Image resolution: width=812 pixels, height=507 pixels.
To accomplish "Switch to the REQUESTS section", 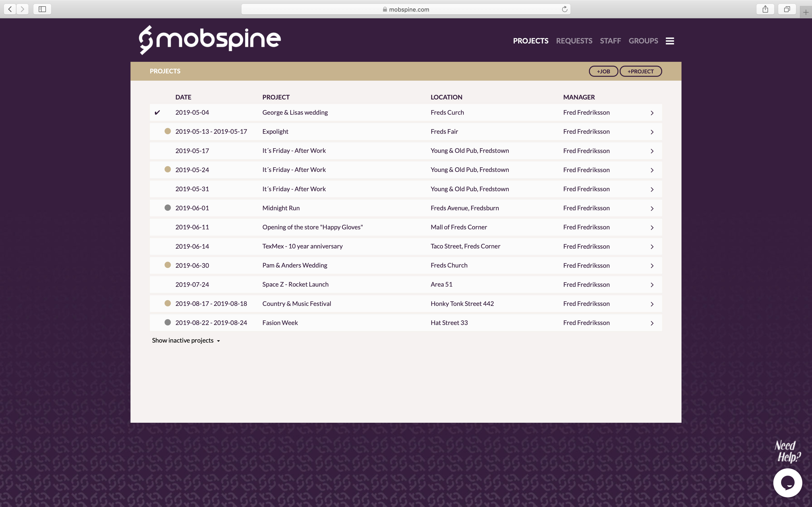I will click(574, 41).
